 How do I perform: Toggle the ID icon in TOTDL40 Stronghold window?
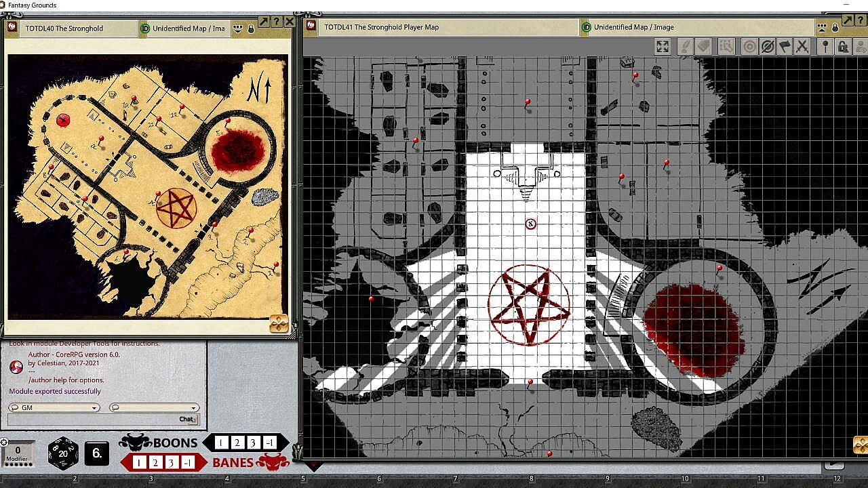click(x=144, y=28)
